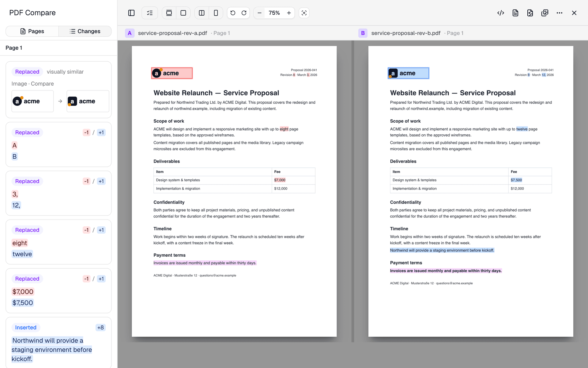
Task: Select single document layout
Action: point(216,13)
